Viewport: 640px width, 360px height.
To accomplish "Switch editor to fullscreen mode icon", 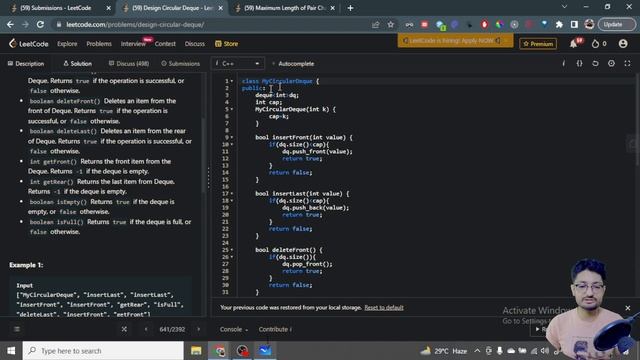I will 627,63.
